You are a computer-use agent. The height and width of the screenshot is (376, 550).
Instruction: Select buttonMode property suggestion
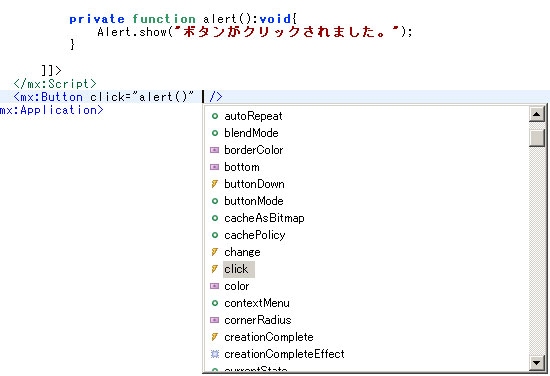click(254, 201)
